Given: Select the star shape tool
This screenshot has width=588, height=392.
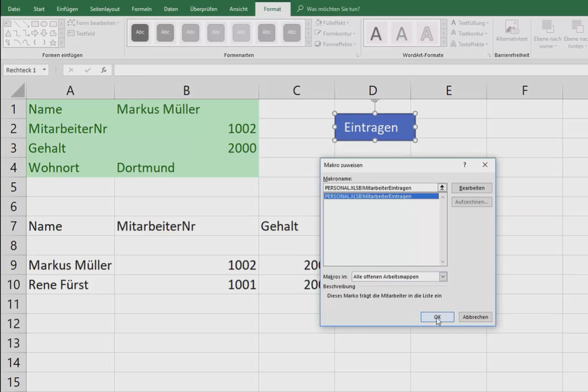Looking at the screenshot, I should [53, 42].
